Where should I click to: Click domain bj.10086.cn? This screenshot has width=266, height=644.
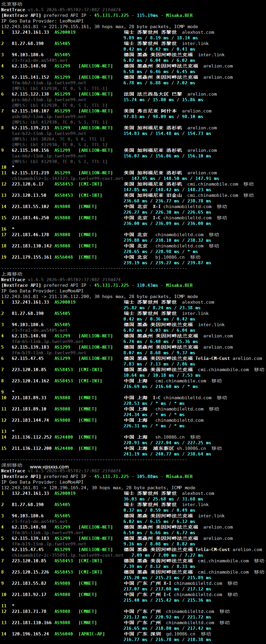(x=170, y=257)
